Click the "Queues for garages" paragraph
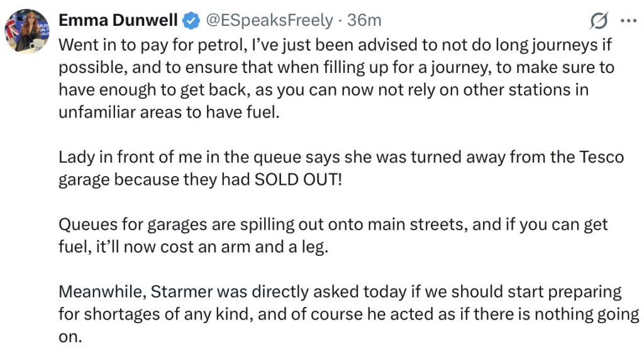This screenshot has height=354, width=644. (x=333, y=235)
